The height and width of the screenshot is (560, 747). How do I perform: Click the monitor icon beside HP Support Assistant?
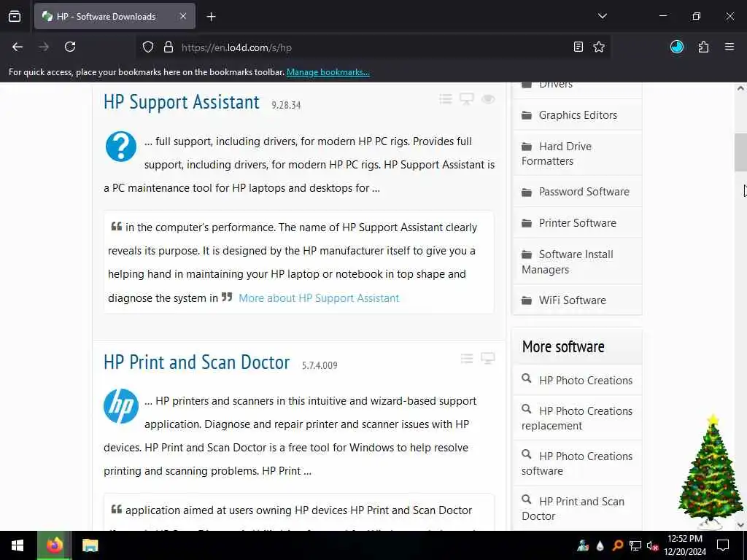click(466, 99)
